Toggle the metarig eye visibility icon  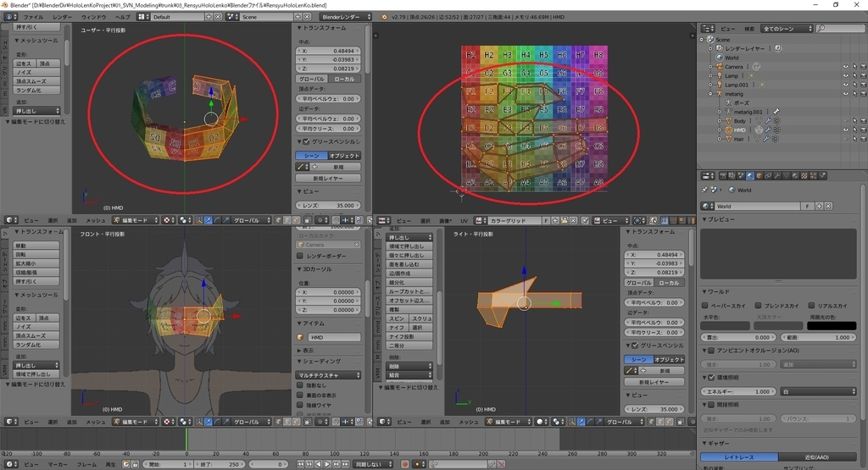pyautogui.click(x=846, y=93)
